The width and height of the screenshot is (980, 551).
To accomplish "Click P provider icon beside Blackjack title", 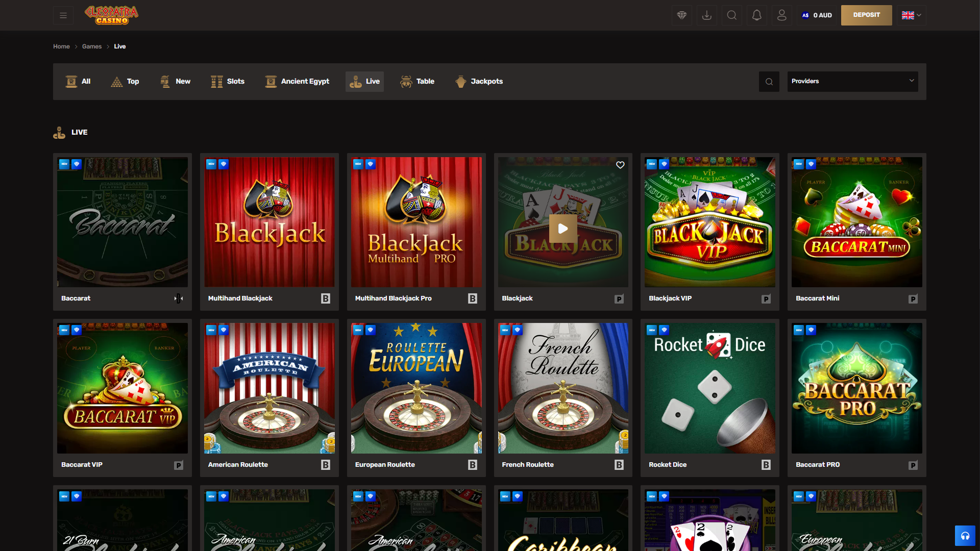I will tap(619, 299).
